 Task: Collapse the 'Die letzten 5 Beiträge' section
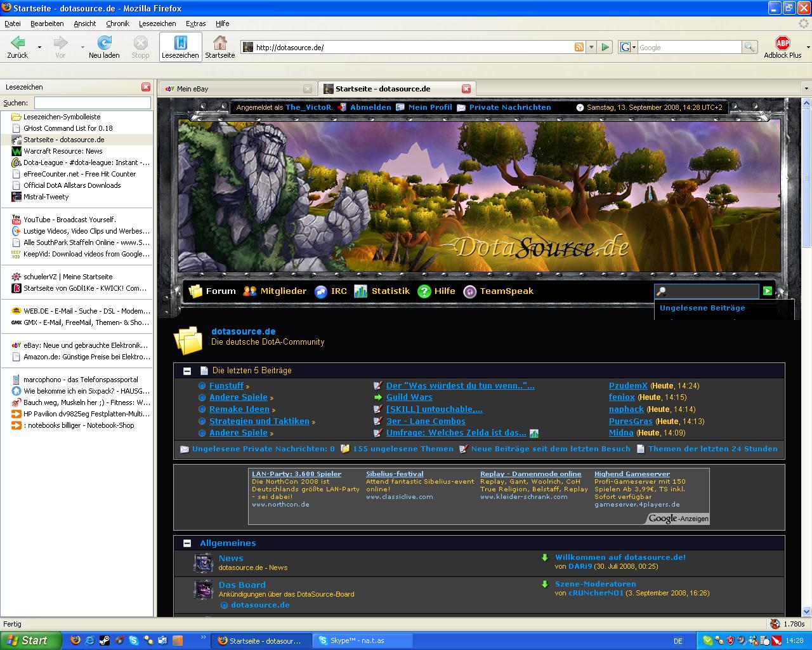pyautogui.click(x=187, y=371)
